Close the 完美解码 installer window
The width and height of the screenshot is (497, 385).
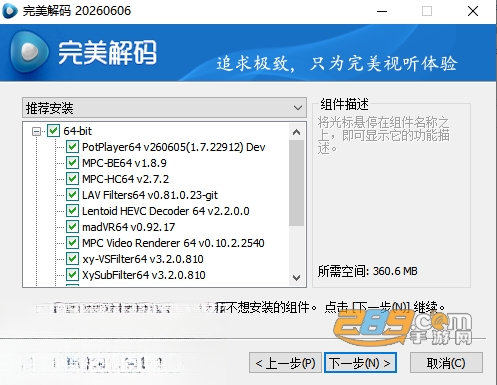[x=473, y=11]
